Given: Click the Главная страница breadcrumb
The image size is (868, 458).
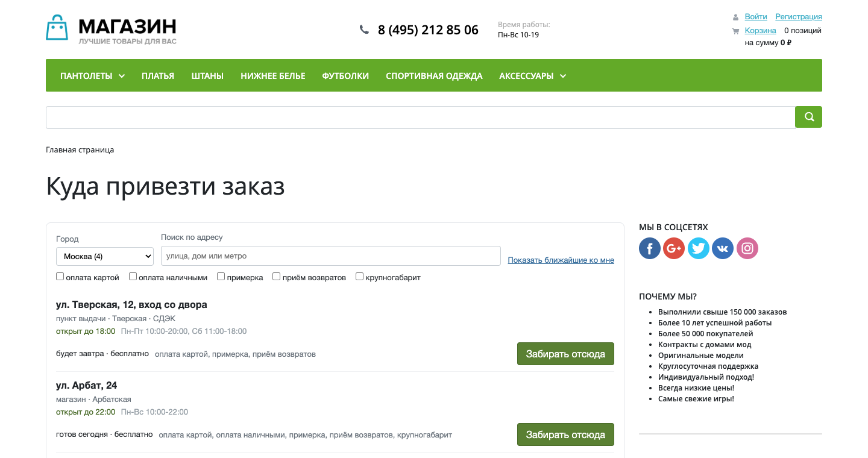Looking at the screenshot, I should click(x=80, y=149).
